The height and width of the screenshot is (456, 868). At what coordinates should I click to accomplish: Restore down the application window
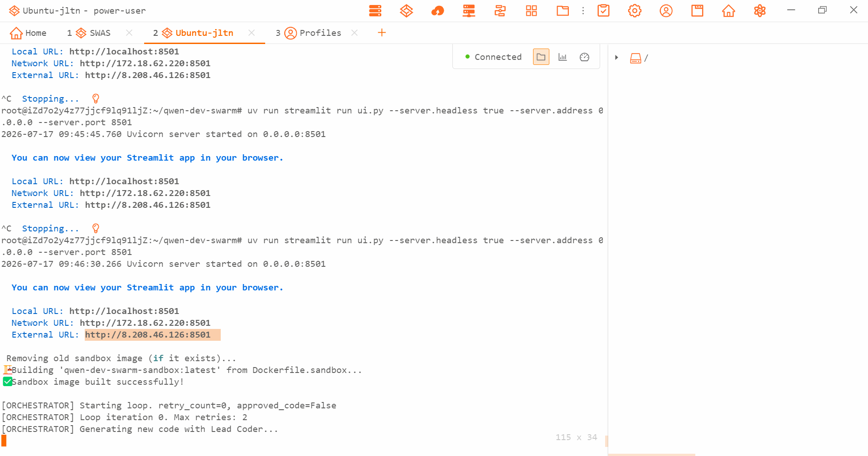(822, 10)
